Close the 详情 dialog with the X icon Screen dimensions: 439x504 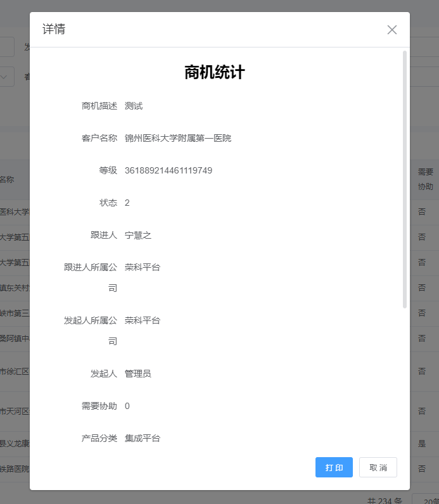click(x=392, y=30)
